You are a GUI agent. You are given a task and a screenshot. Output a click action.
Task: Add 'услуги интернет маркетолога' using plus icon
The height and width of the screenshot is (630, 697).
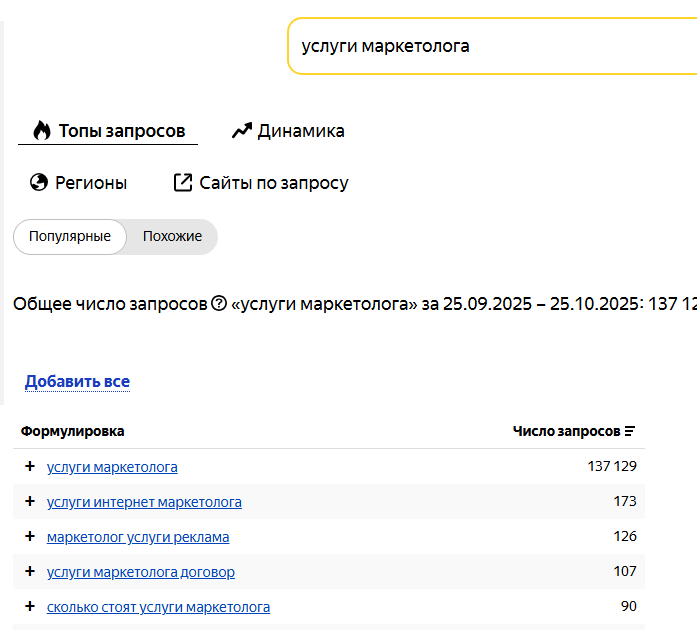coord(30,502)
